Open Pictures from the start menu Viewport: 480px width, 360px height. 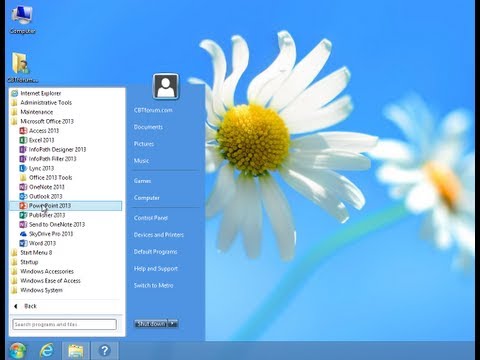[x=144, y=144]
